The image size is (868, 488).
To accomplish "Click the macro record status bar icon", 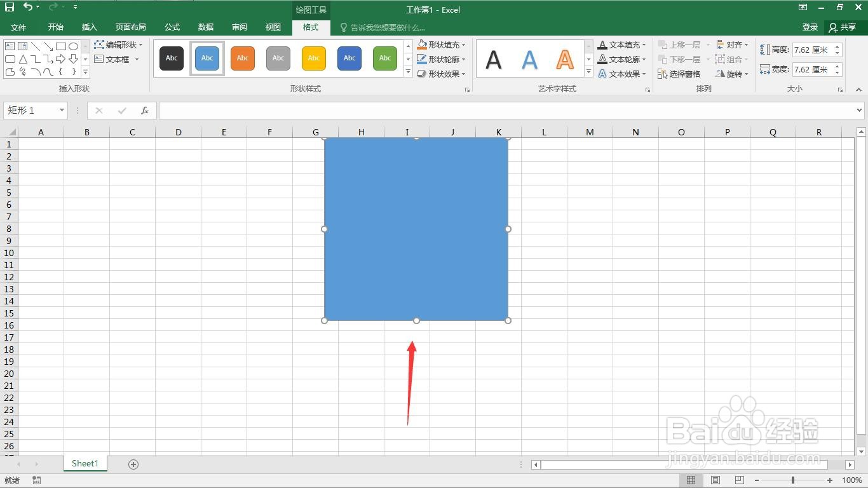I will tap(37, 480).
